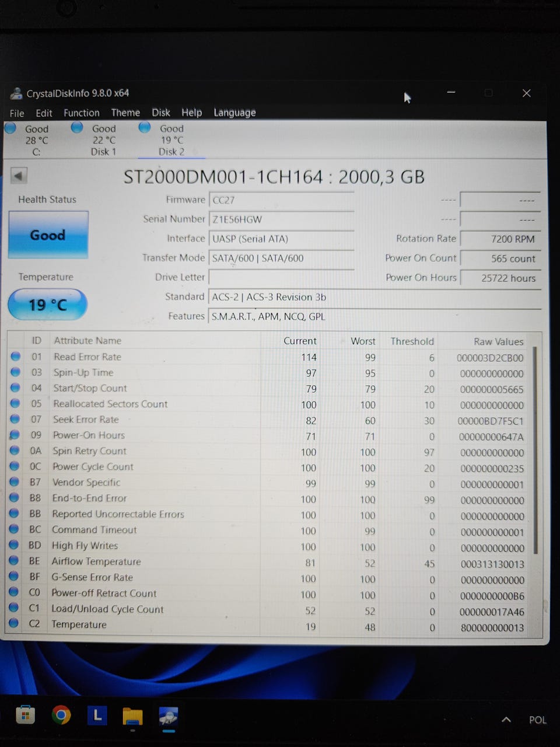
Task: Click the status dot of Read Error Rate
Action: point(16,357)
